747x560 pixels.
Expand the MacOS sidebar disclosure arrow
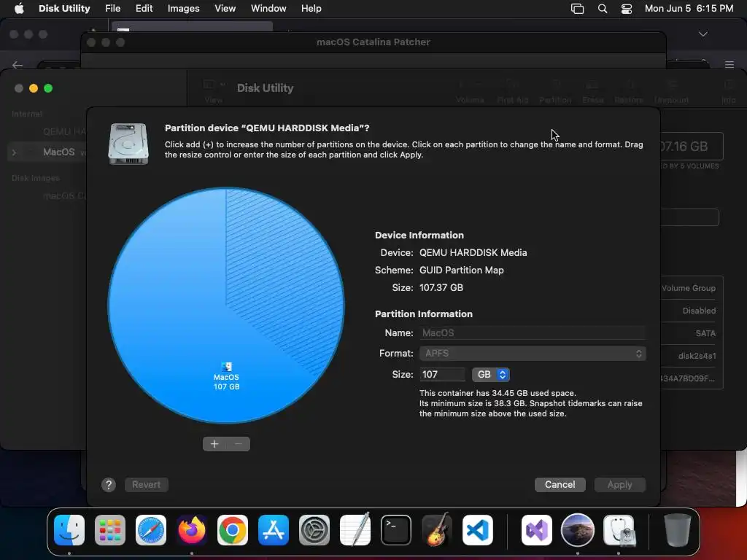tap(15, 152)
